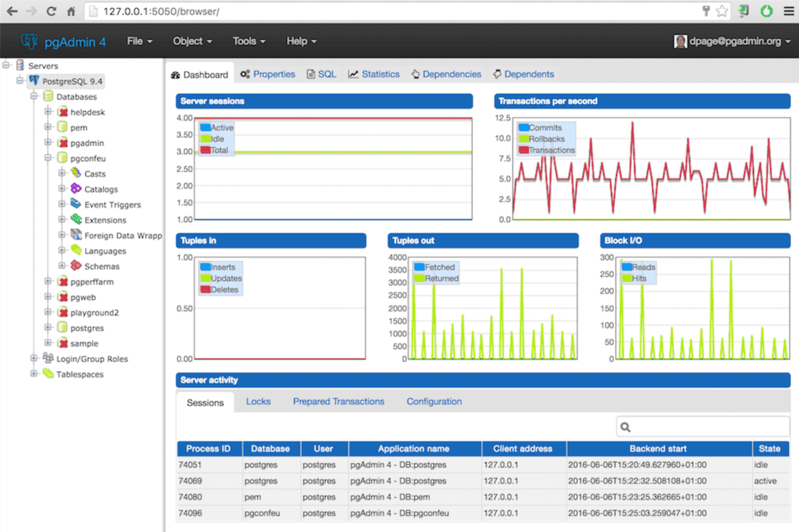Expand the Schemas node
This screenshot has height=532, width=799.
tap(62, 265)
